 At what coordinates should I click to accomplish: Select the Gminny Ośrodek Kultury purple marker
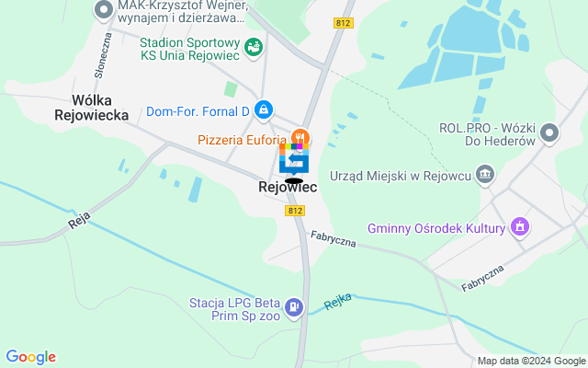click(520, 227)
